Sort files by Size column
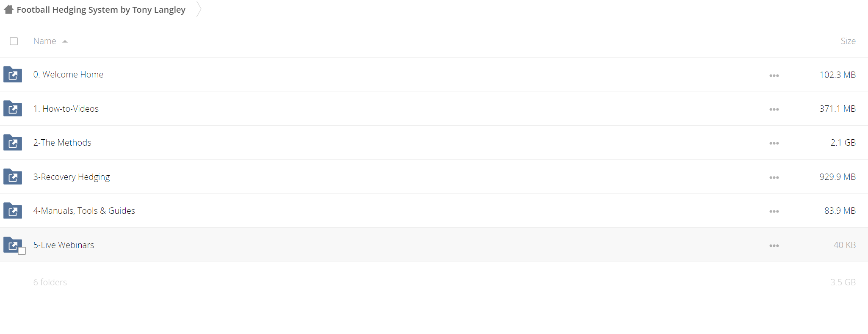The width and height of the screenshot is (868, 334). tap(848, 41)
